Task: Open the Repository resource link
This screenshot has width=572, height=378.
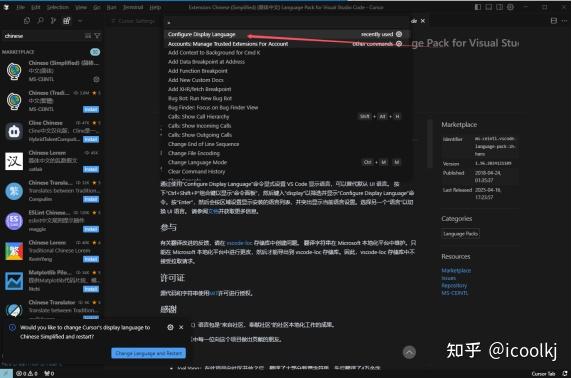Action: (x=454, y=285)
